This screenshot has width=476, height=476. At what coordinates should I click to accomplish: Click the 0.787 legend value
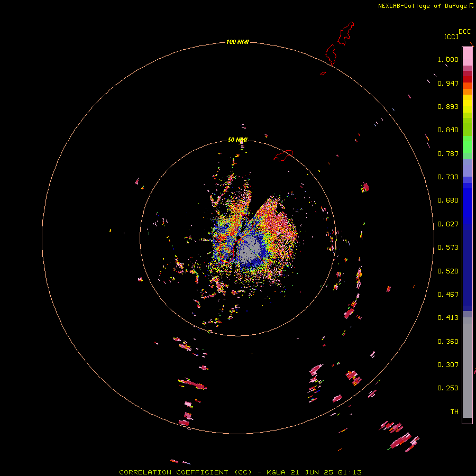point(448,153)
